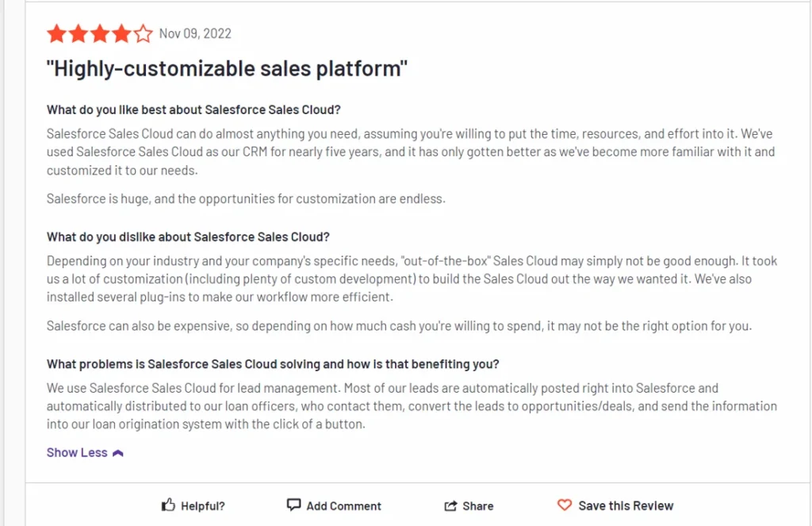Collapse review using the upward chevron
The image size is (812, 526).
(x=118, y=453)
